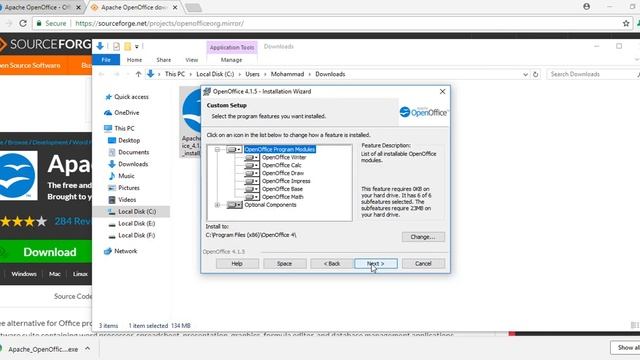The height and width of the screenshot is (360, 640).
Task: Bookmark page with star icon
Action: pos(626,24)
